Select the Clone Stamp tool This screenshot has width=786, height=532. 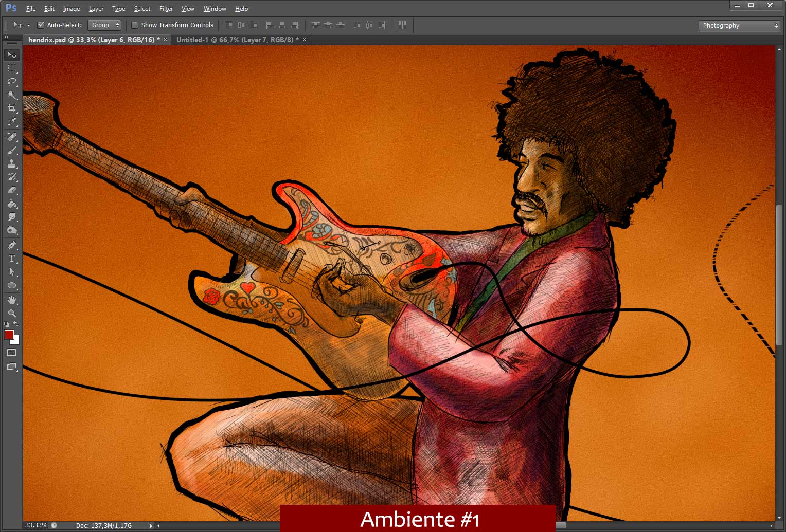12,163
